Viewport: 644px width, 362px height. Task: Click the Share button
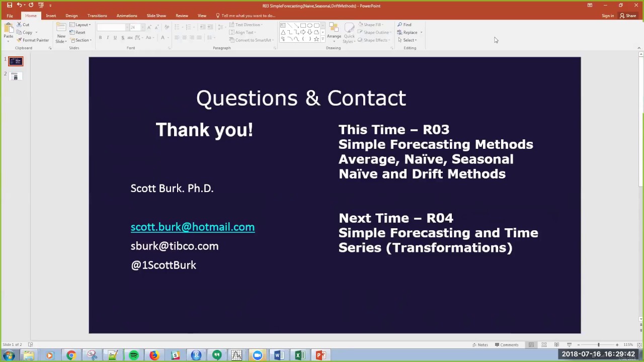628,16
